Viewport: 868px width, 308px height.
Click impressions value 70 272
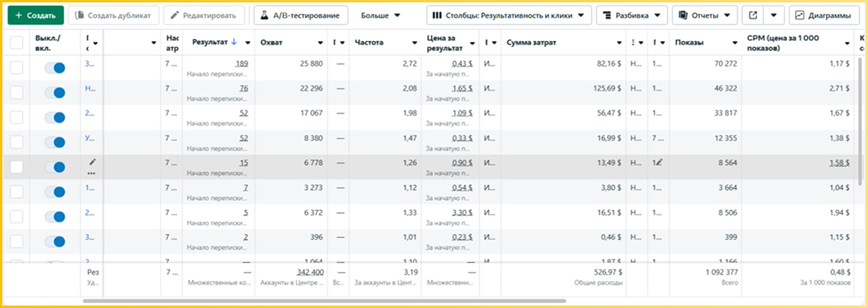[726, 64]
